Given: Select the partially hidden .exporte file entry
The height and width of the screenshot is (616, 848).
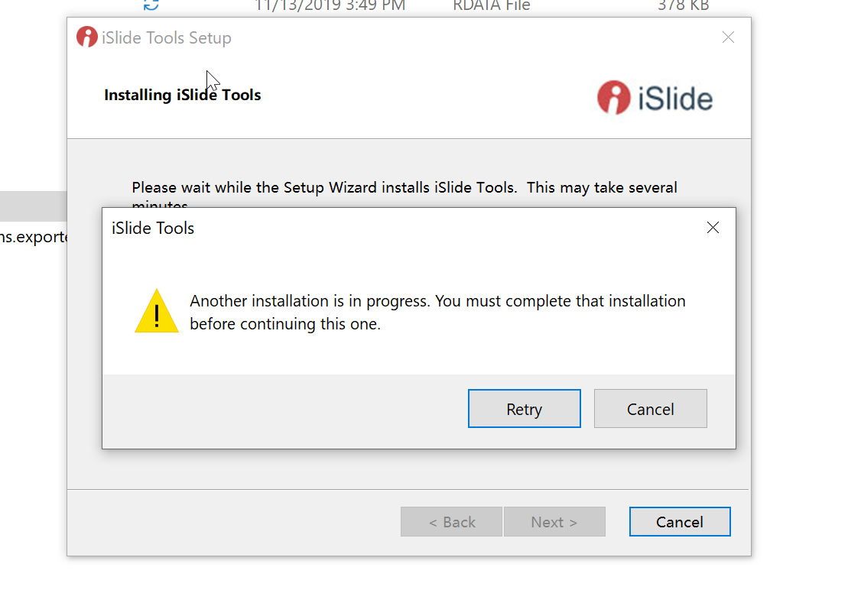Looking at the screenshot, I should pos(34,237).
